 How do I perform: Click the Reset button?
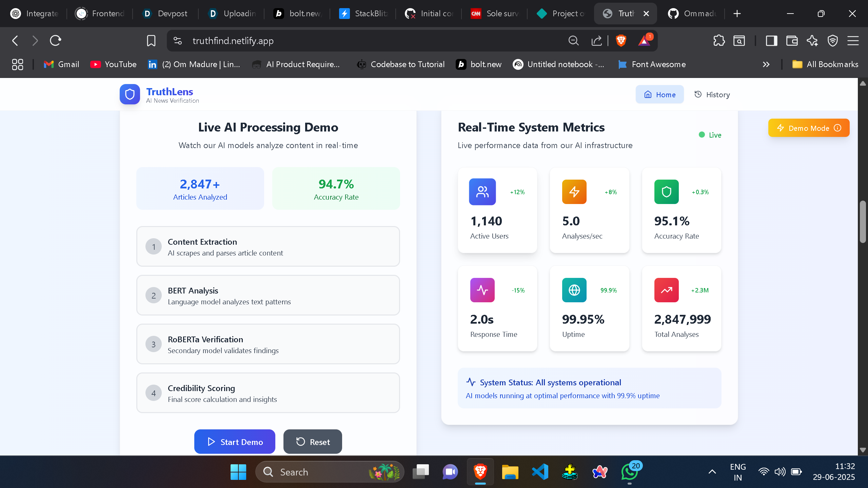coord(312,442)
